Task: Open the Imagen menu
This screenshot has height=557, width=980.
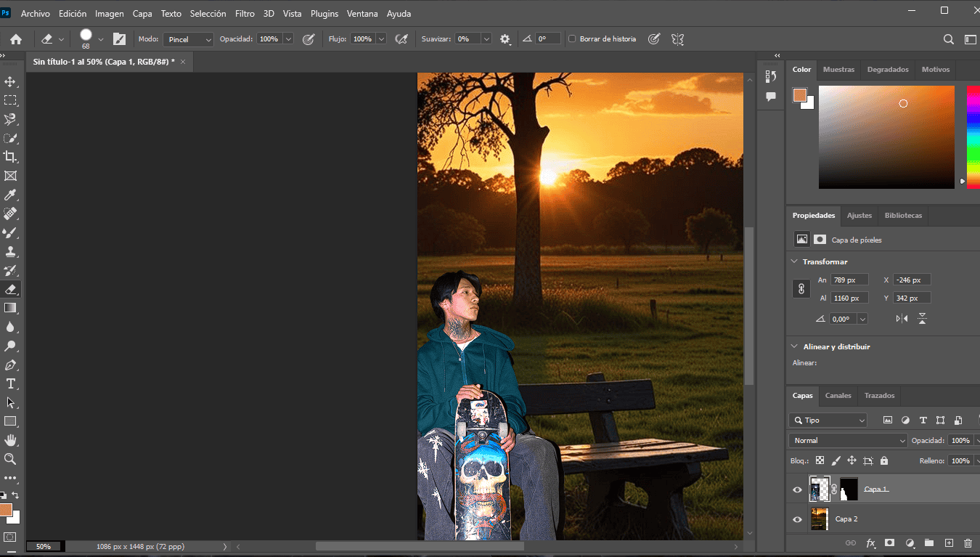Action: pyautogui.click(x=110, y=14)
